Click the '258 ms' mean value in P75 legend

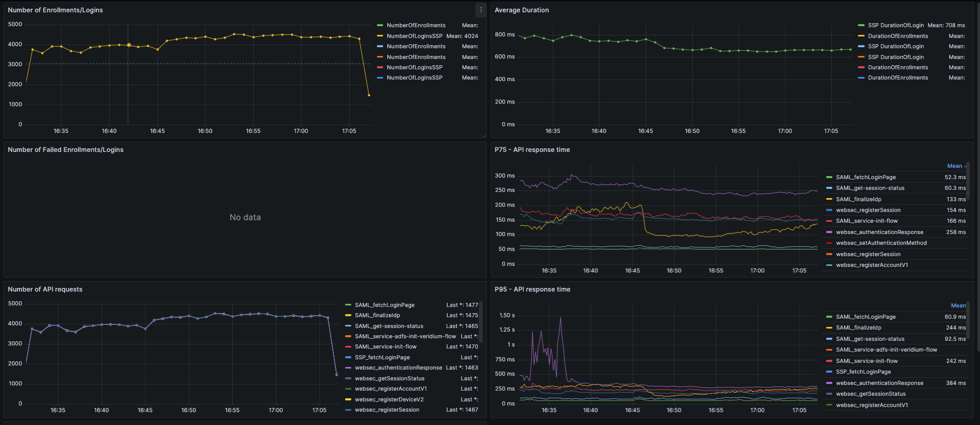(956, 232)
